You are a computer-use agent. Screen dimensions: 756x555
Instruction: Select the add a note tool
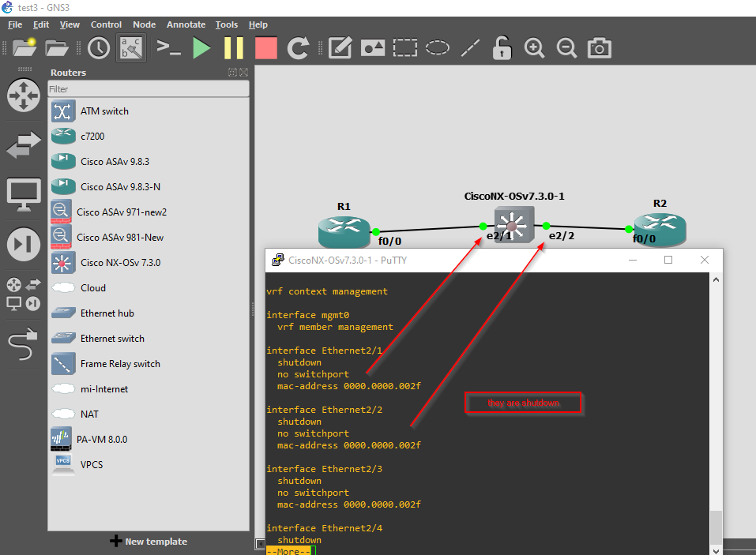(340, 48)
